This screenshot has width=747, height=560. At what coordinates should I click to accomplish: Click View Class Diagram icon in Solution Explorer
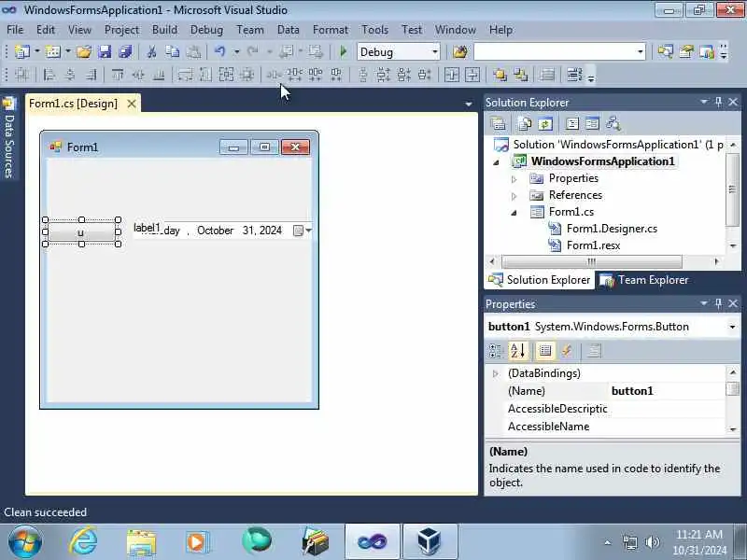(613, 124)
